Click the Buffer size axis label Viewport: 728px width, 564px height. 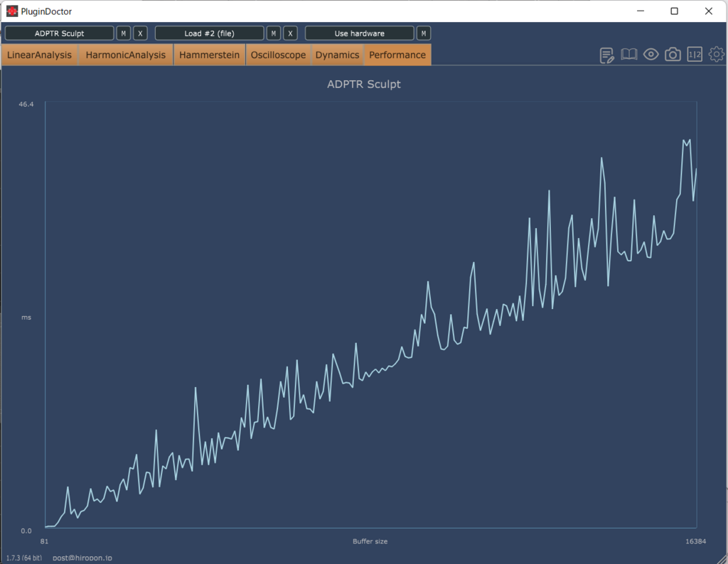[x=370, y=541]
